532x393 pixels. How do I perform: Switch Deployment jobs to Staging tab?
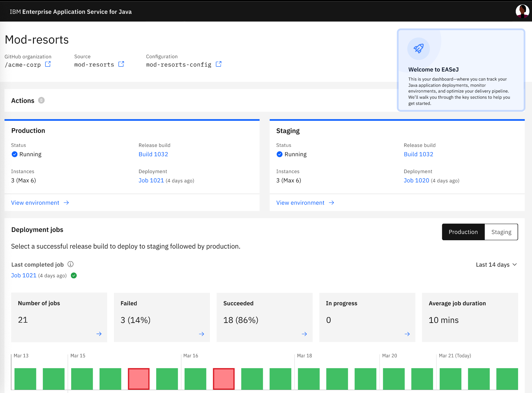(501, 232)
